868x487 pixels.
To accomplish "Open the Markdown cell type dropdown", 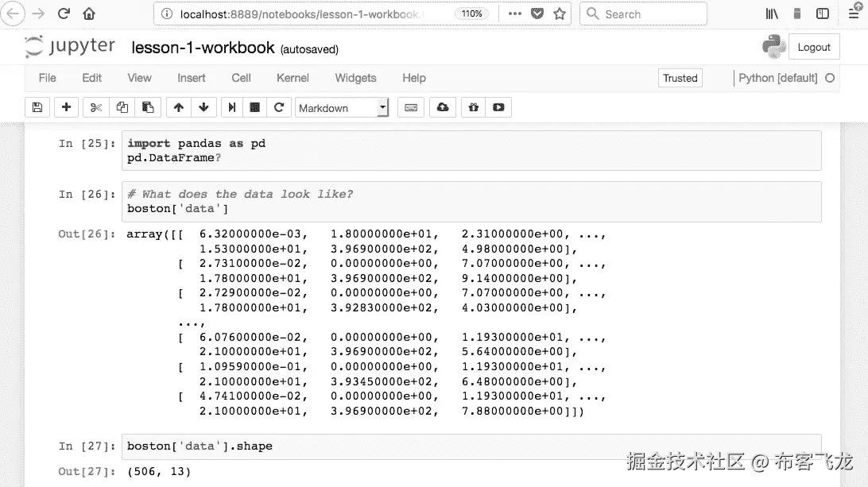I will [342, 107].
